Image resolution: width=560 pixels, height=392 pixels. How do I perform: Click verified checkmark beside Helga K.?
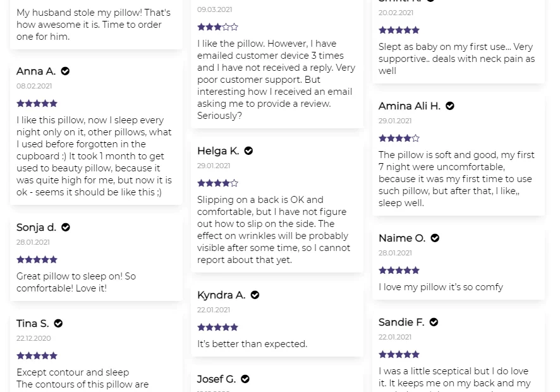point(248,151)
